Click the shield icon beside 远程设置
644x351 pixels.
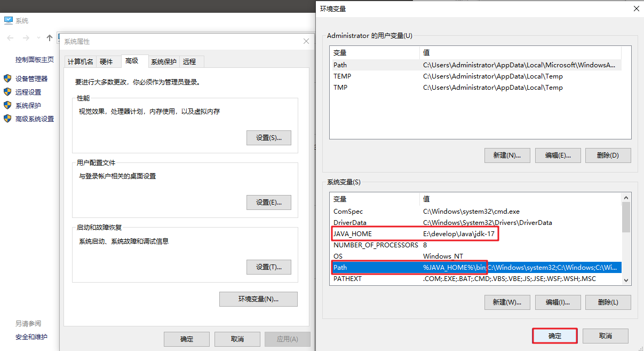click(7, 92)
